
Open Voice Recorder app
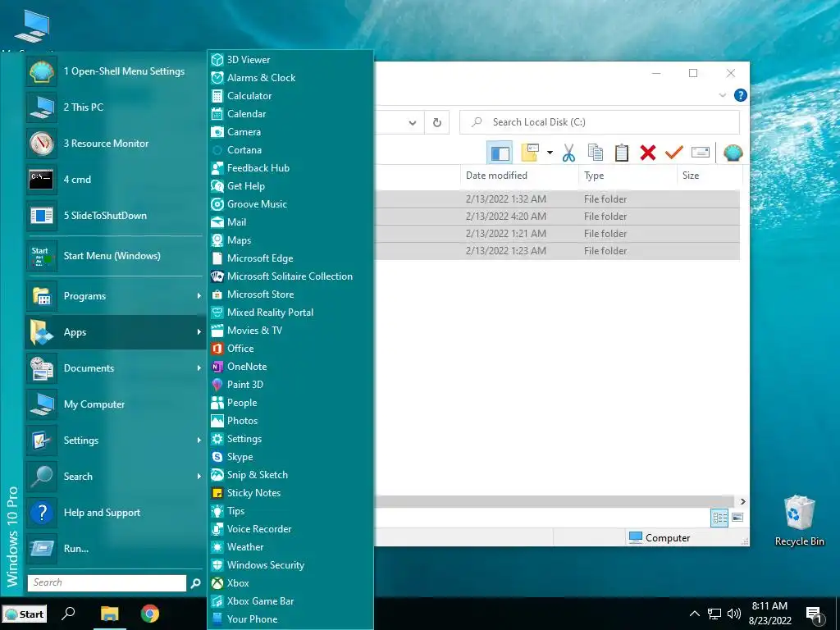point(290,529)
